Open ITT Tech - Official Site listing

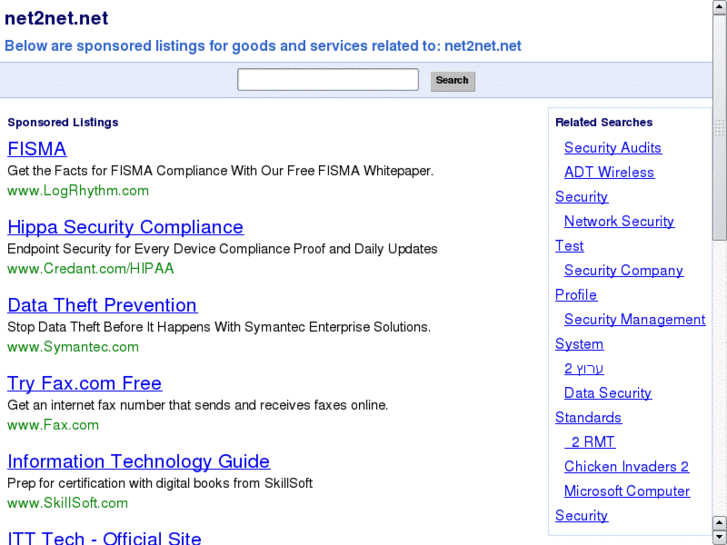point(104,538)
